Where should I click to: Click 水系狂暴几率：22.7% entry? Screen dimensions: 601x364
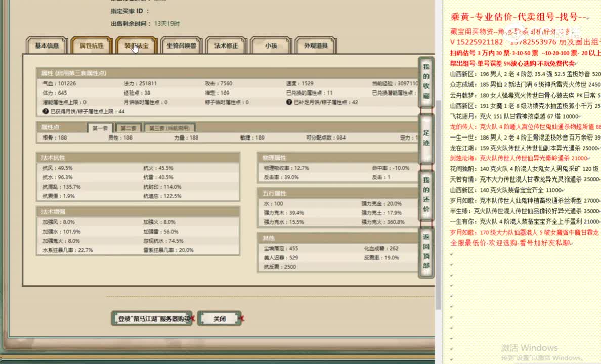[68, 250]
